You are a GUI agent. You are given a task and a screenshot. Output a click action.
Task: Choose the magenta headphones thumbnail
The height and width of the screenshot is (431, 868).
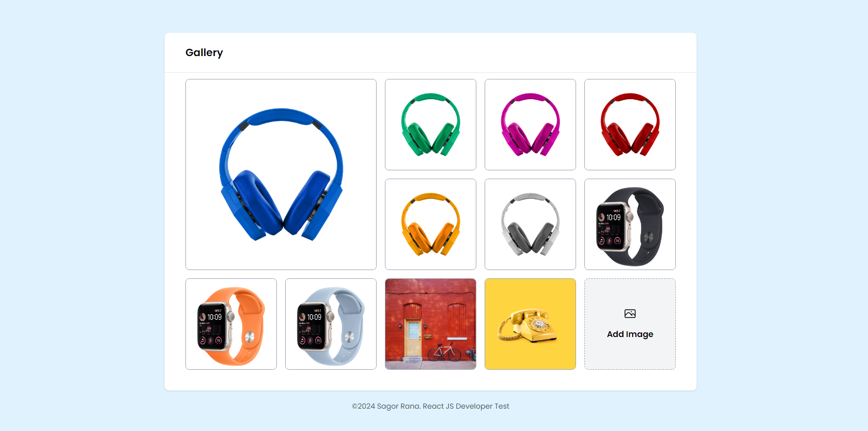click(530, 125)
